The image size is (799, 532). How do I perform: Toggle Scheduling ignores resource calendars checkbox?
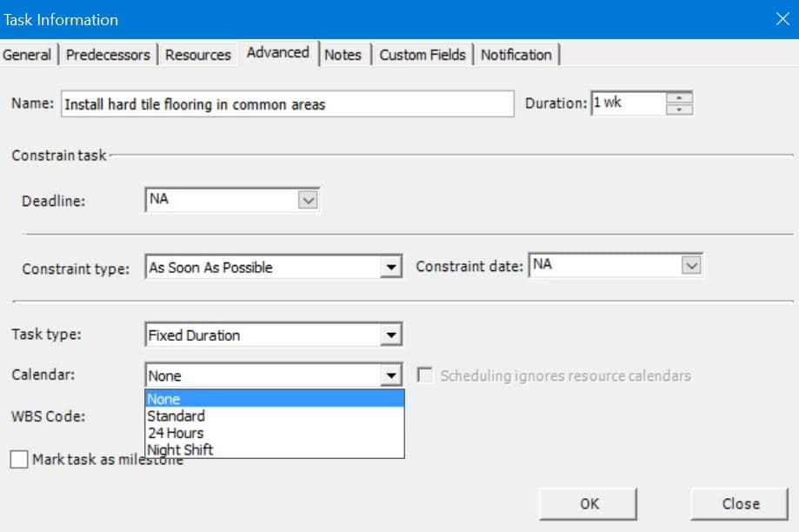pos(425,376)
